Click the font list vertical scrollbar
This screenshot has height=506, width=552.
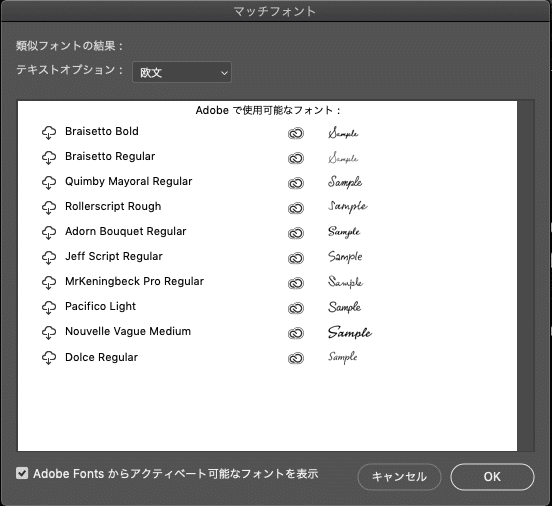coord(526,276)
